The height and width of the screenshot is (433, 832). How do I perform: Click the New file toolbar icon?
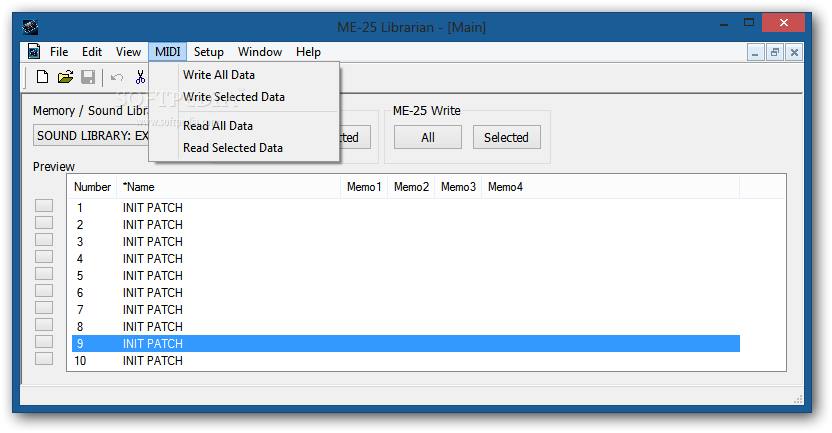42,77
